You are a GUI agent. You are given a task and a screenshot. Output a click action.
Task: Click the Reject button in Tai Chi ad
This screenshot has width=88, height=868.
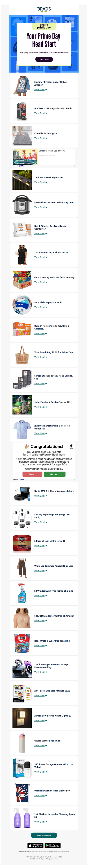tap(33, 474)
